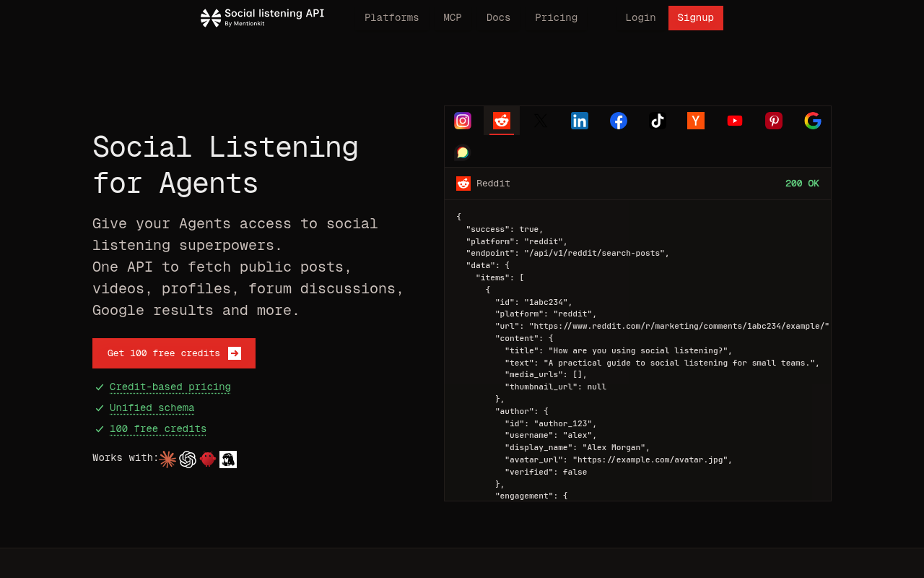Click the "Social Listening for Agents" headline
Image resolution: width=924 pixels, height=578 pixels.
coord(225,165)
